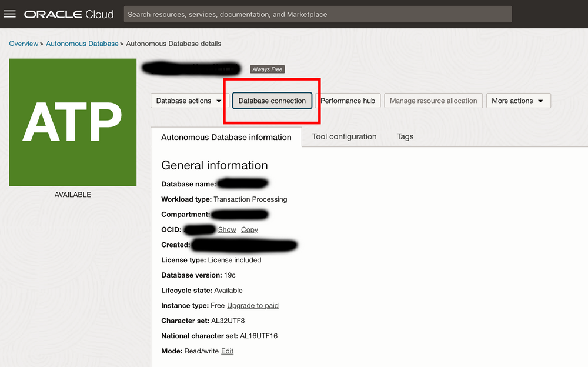Screen dimensions: 588x367
Task: Copy the database OCID
Action: coord(249,229)
